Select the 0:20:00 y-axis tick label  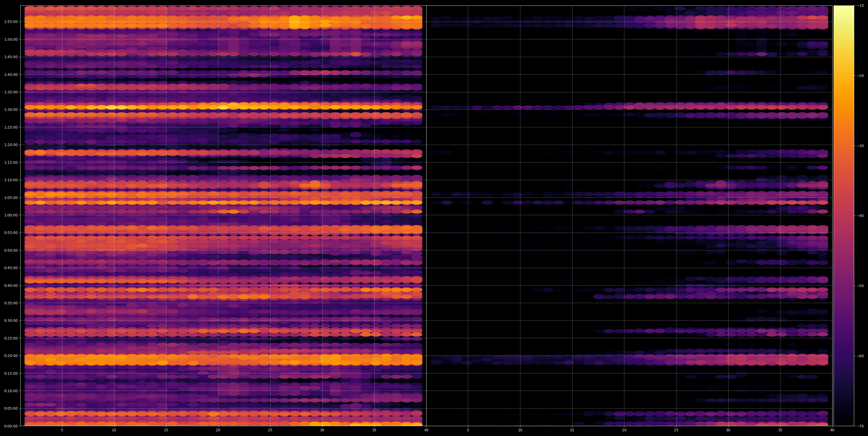[11, 356]
